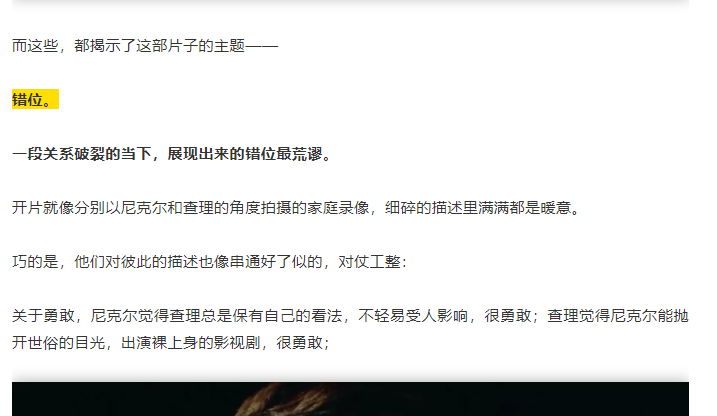Click "暖意" at the sentence end

coord(556,208)
